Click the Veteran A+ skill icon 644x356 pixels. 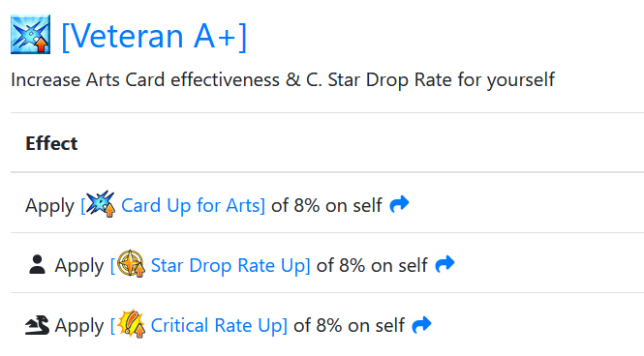point(30,35)
